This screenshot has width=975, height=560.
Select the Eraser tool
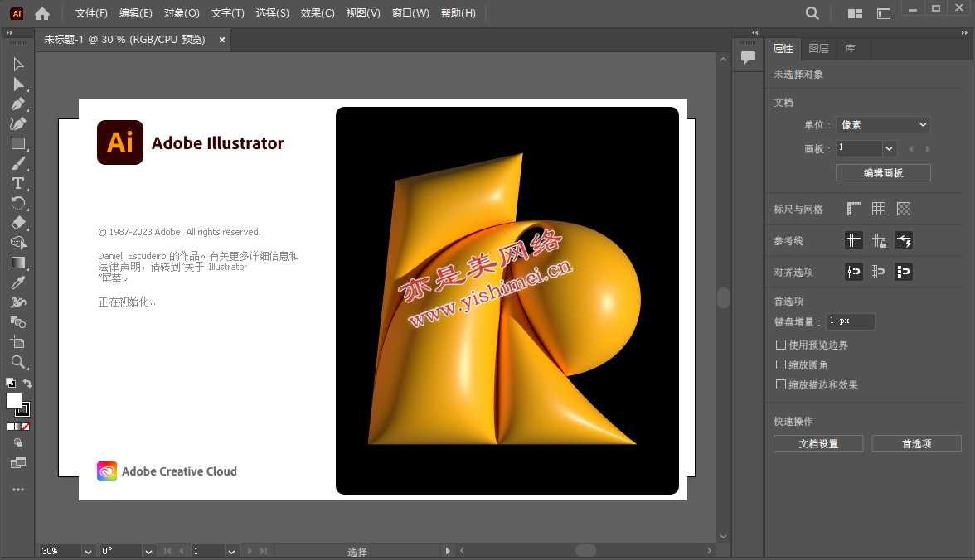(18, 223)
